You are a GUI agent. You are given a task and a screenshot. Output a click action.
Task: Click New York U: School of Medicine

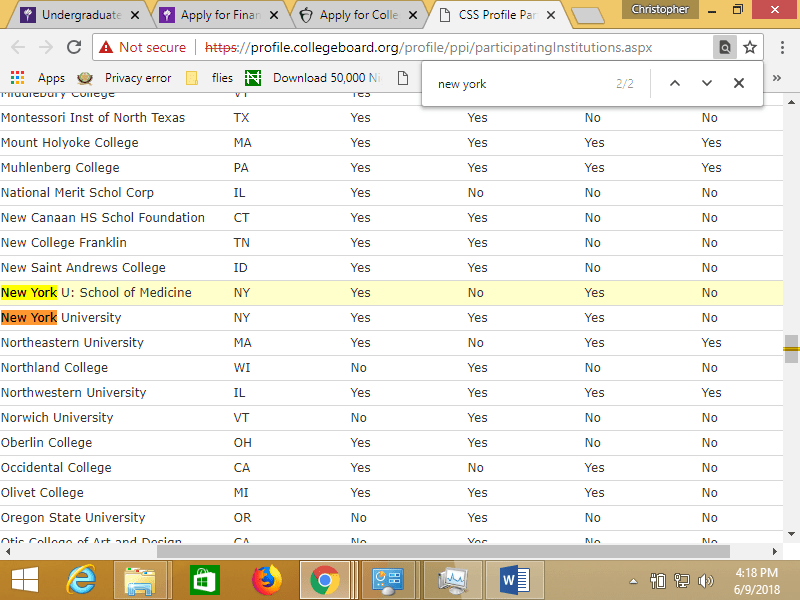click(96, 292)
